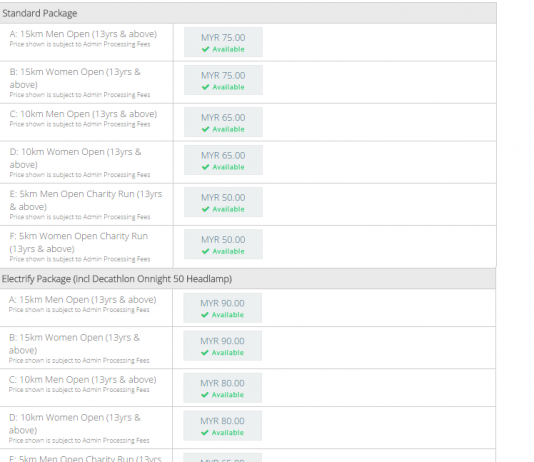
Task: Click green checkmark for Electrify 10km Women
Action: click(205, 433)
